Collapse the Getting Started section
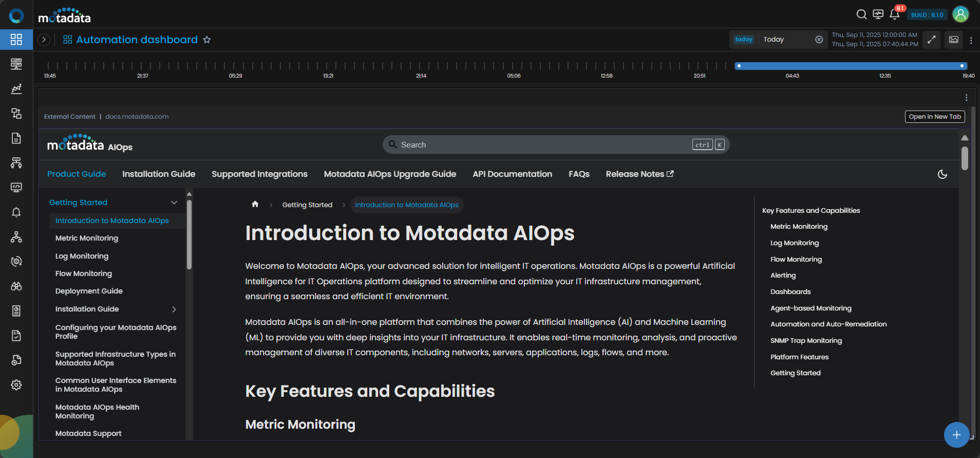 tap(174, 203)
